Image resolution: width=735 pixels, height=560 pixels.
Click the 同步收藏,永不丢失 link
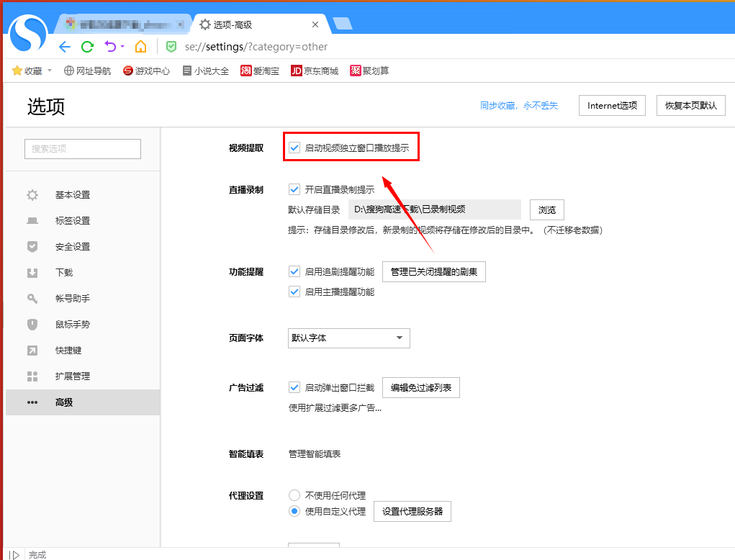click(x=518, y=106)
